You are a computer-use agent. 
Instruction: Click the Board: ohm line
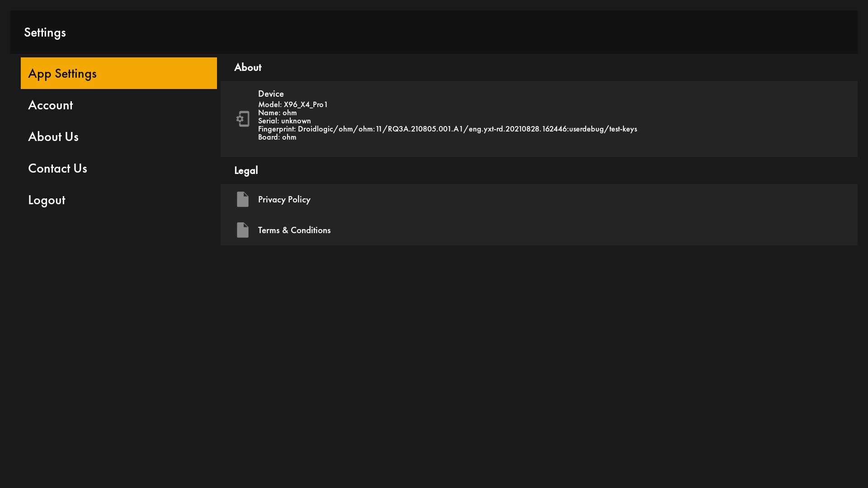coord(277,137)
